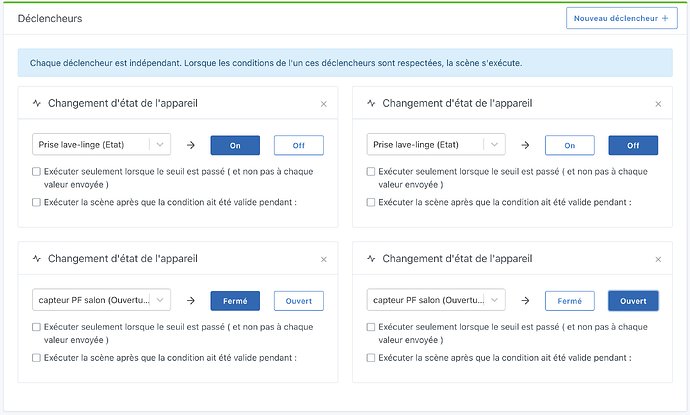Tick threshold-only checkbox in bottom-left trigger
Image resolution: width=690 pixels, height=415 pixels.
pos(37,327)
